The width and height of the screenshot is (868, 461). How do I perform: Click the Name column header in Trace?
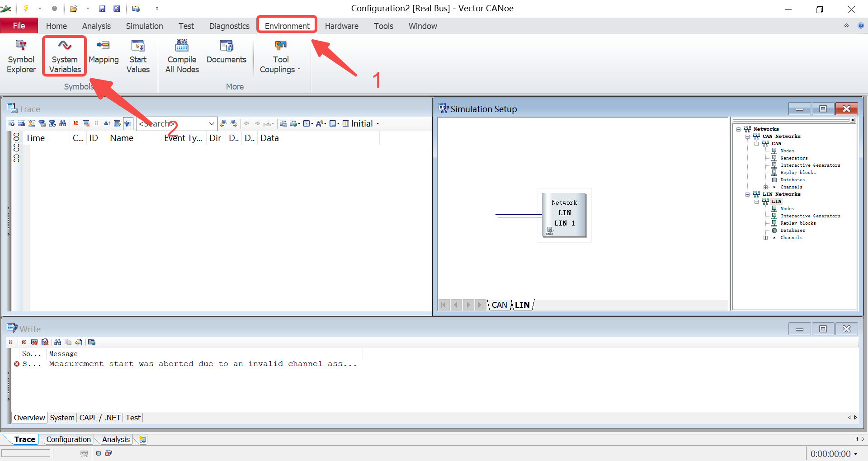tap(134, 138)
